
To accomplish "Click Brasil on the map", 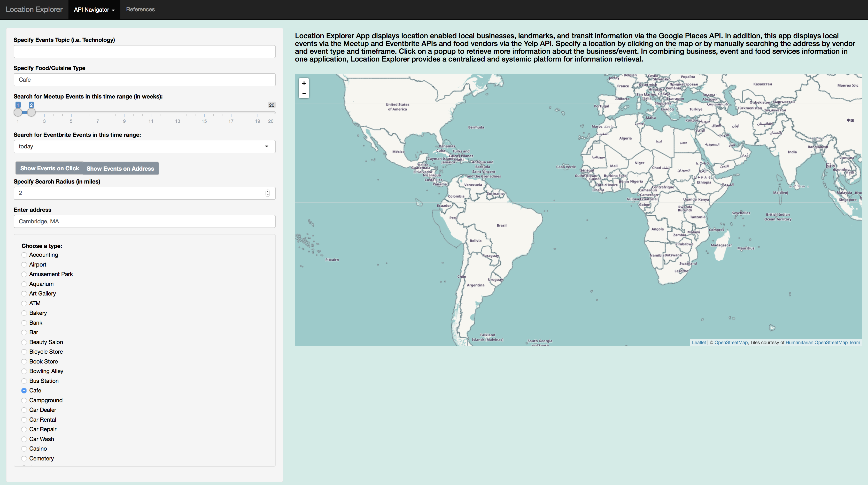I will point(501,226).
